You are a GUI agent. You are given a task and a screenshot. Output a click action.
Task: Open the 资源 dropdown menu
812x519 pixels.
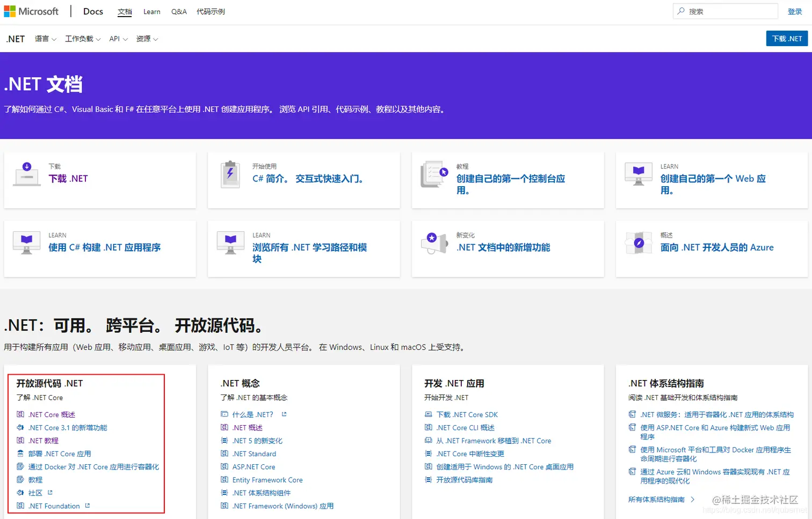click(x=147, y=39)
